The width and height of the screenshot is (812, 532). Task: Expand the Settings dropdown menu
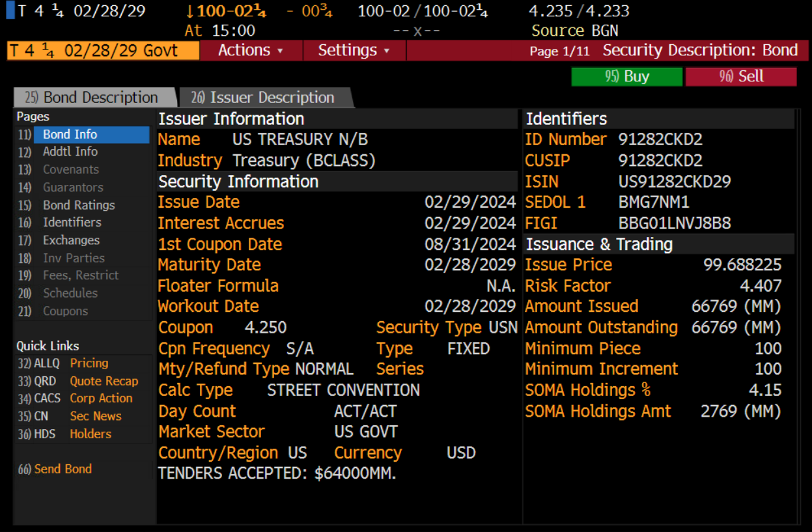point(354,51)
